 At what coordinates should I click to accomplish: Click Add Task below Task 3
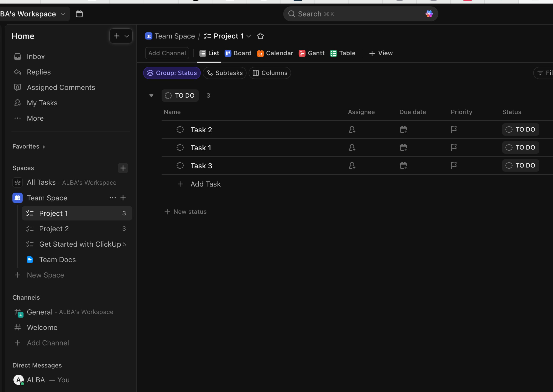tap(205, 184)
